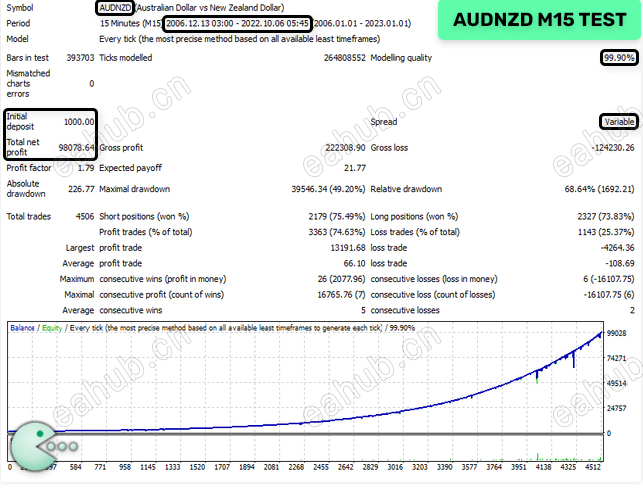Image resolution: width=643 pixels, height=494 pixels.
Task: Click short positions value 2179 (75.49%)
Action: pos(337,216)
